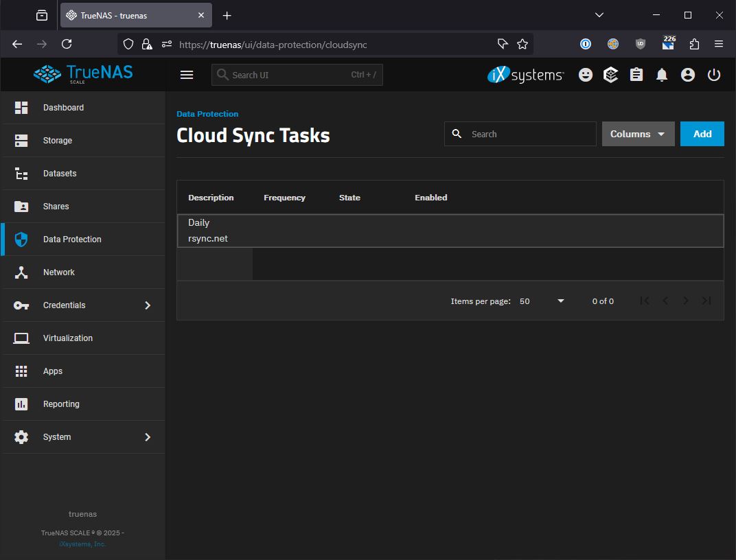Open the uBlock shield extension
This screenshot has height=560, width=736.
pyautogui.click(x=641, y=44)
